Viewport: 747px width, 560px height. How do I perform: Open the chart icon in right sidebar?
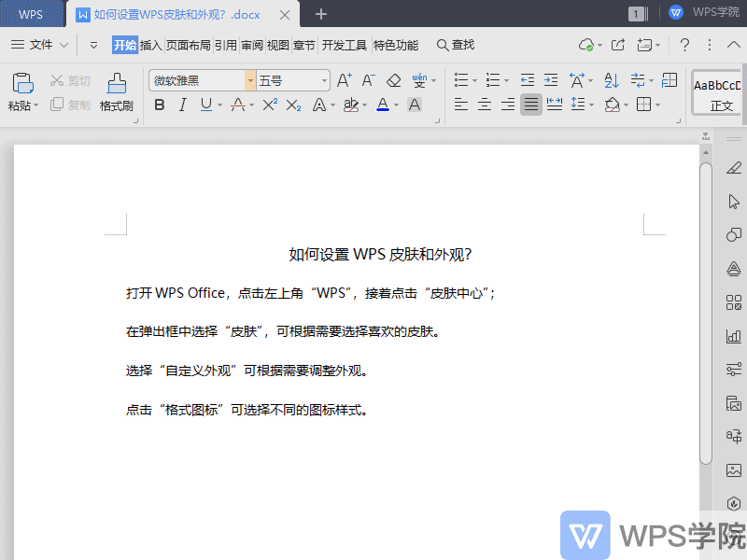[734, 336]
